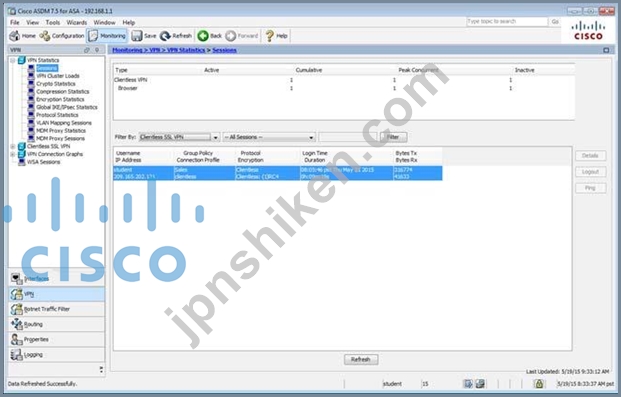Expand the Clientless SSL VPN tree node
Viewport: 621px width, 397px height.
[x=13, y=146]
